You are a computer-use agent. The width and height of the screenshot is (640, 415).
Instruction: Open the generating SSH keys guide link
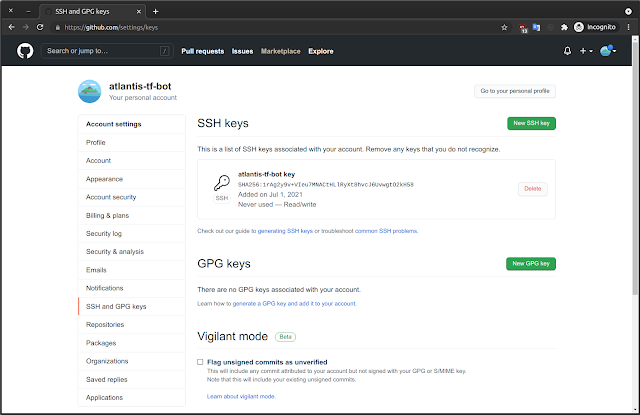pos(285,231)
